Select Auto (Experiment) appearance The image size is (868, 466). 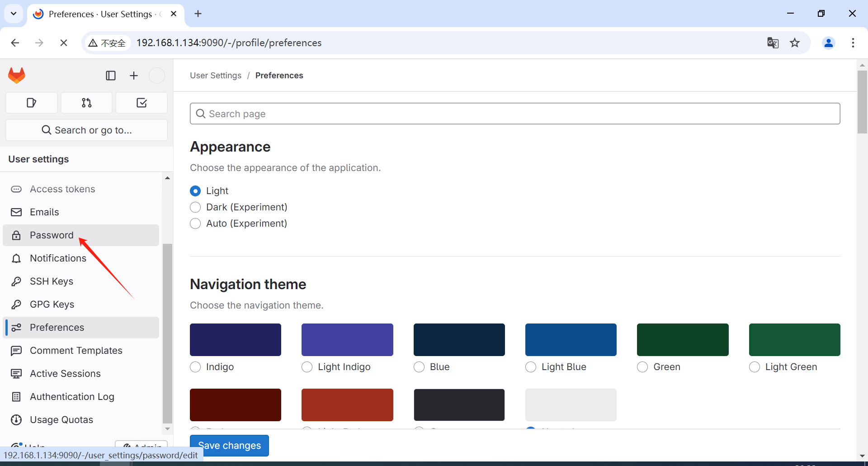(x=195, y=223)
